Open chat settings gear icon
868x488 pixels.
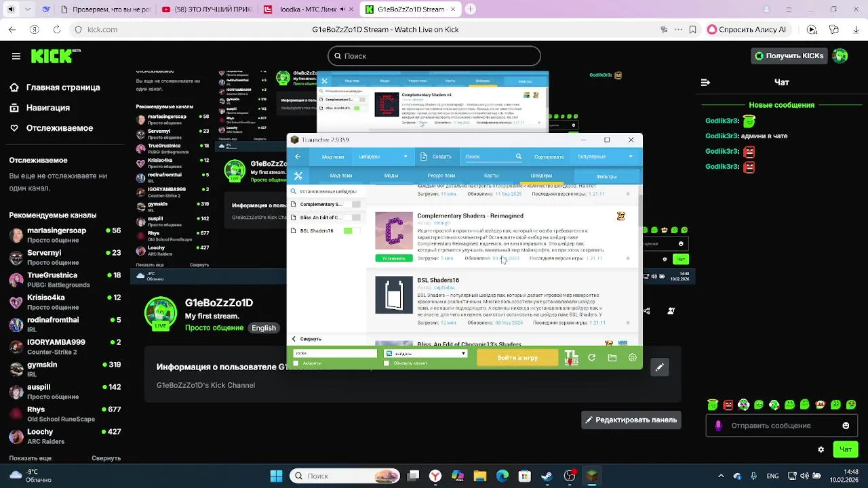821,449
